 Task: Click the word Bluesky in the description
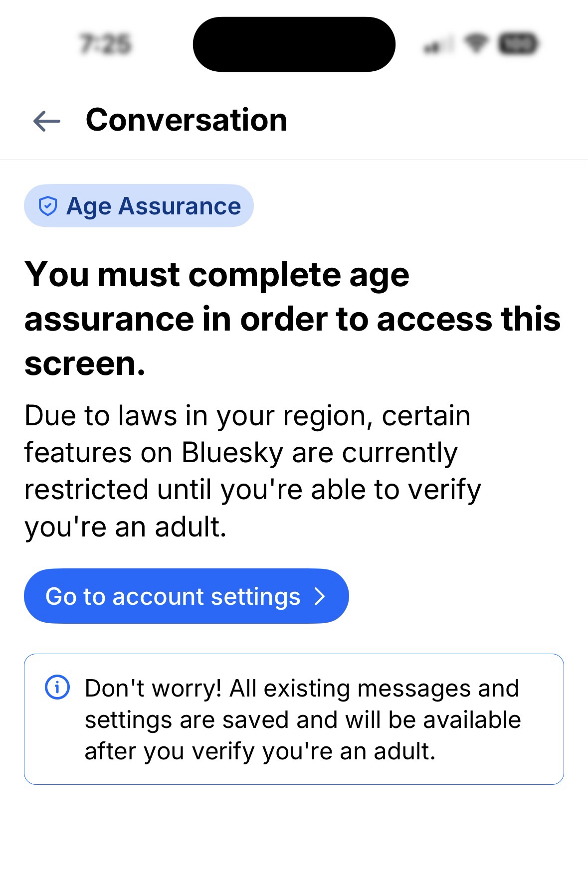coord(233,453)
